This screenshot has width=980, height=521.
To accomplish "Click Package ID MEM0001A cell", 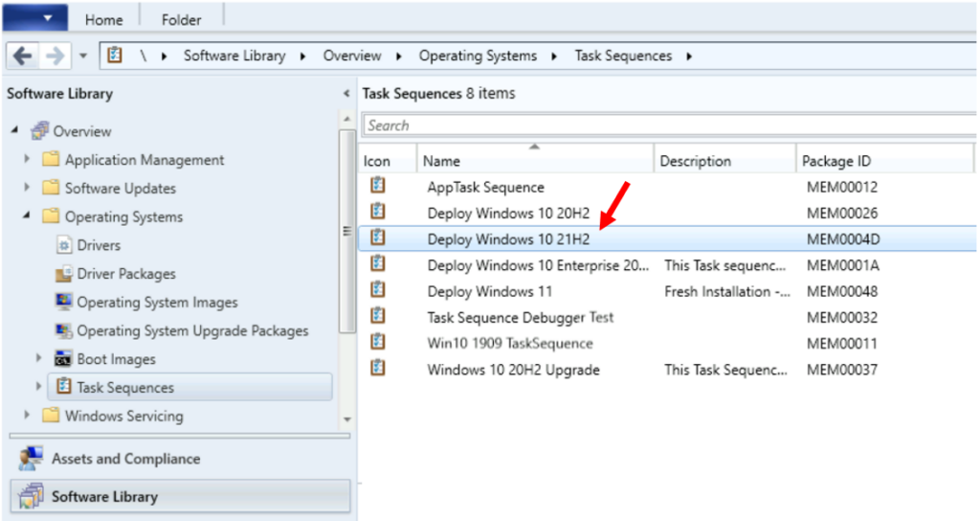I will click(842, 265).
